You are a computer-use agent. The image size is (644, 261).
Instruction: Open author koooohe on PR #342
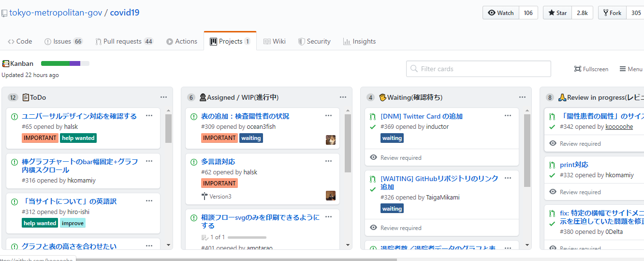[619, 127]
